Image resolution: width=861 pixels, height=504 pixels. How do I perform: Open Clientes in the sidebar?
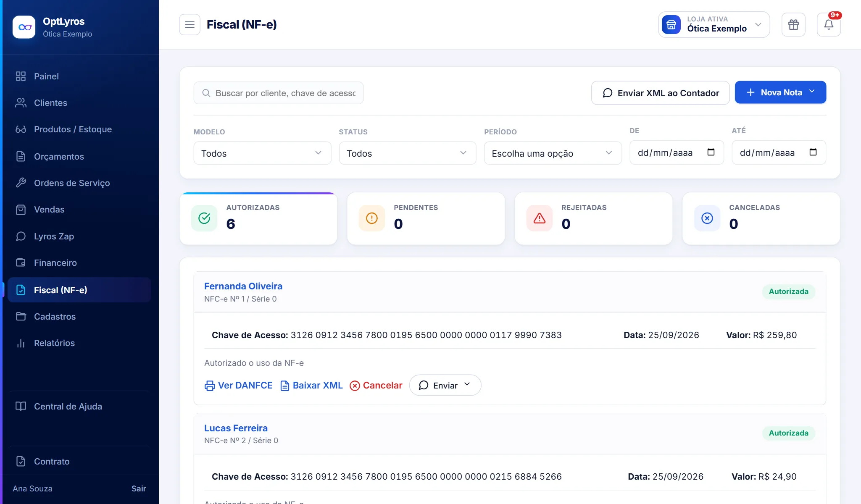point(79,103)
